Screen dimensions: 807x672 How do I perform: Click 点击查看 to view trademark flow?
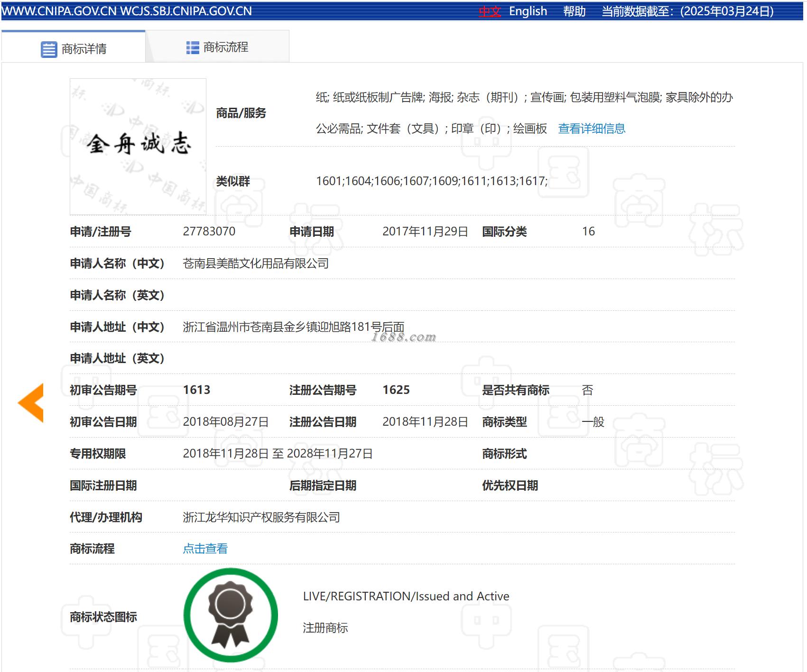[205, 549]
